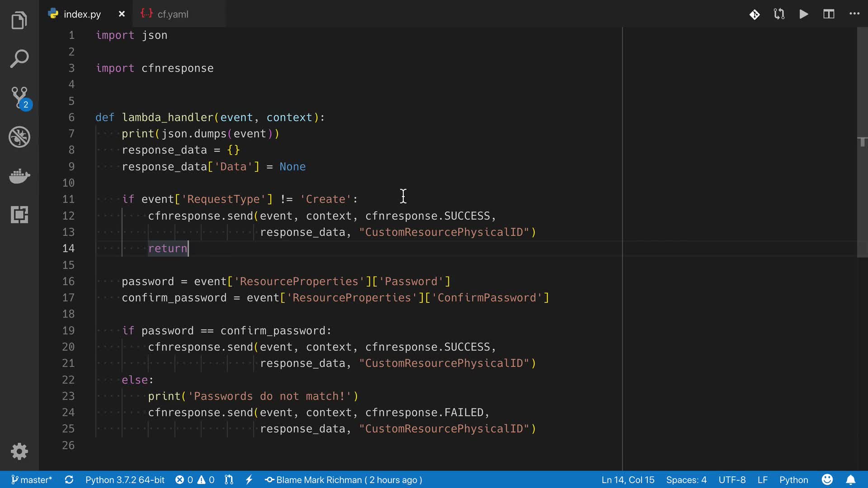The height and width of the screenshot is (488, 868).
Task: Close the index.py tab
Action: [122, 14]
